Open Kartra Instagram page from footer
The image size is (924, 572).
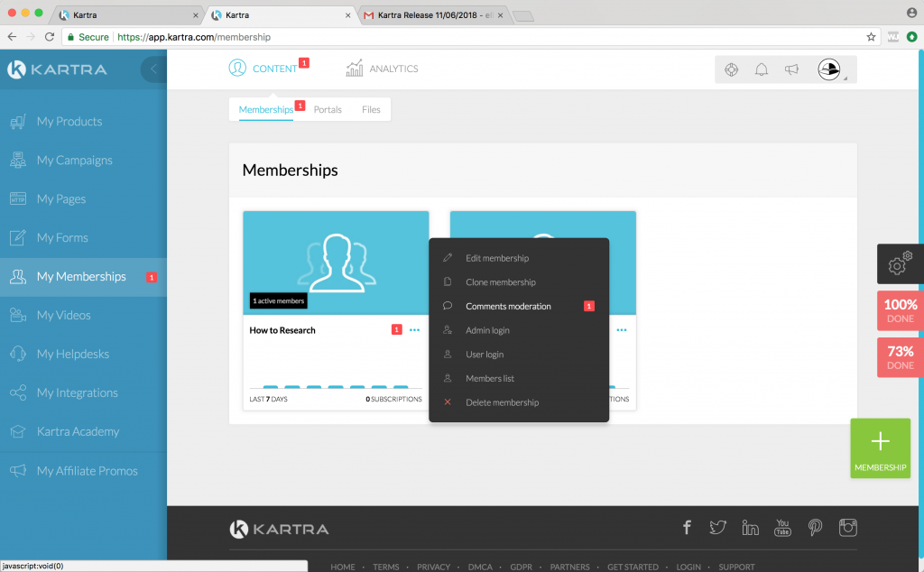click(x=848, y=527)
